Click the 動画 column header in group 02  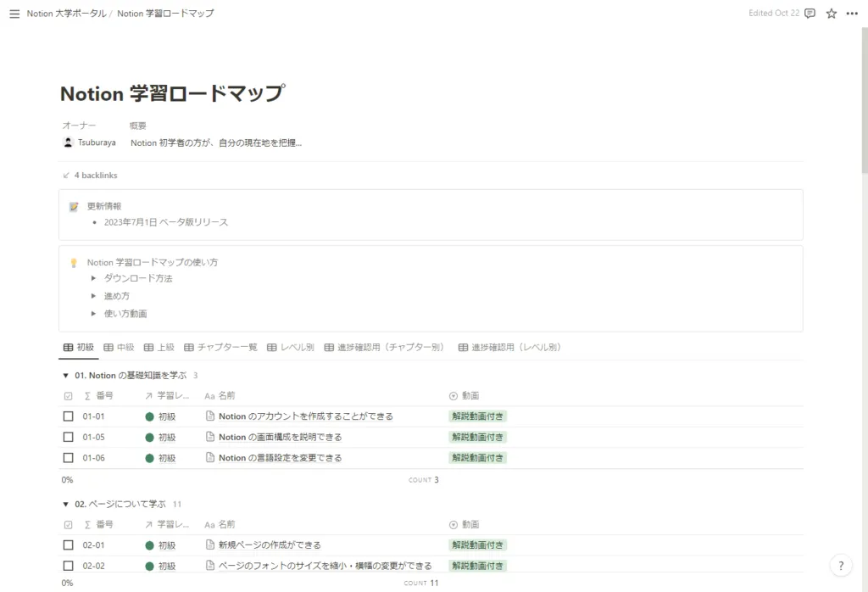click(464, 524)
